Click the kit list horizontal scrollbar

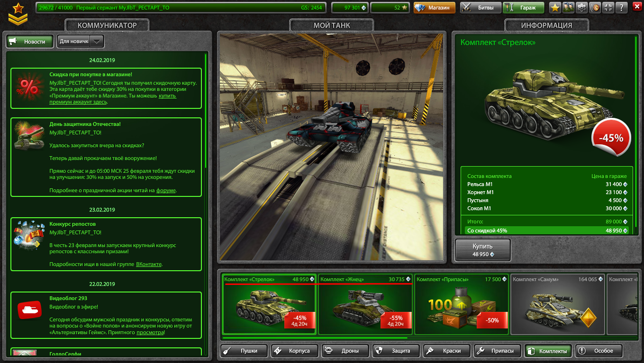[x=315, y=338]
